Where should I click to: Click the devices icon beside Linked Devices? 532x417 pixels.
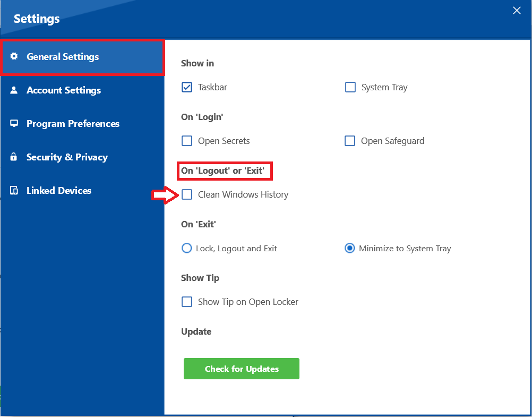[14, 190]
